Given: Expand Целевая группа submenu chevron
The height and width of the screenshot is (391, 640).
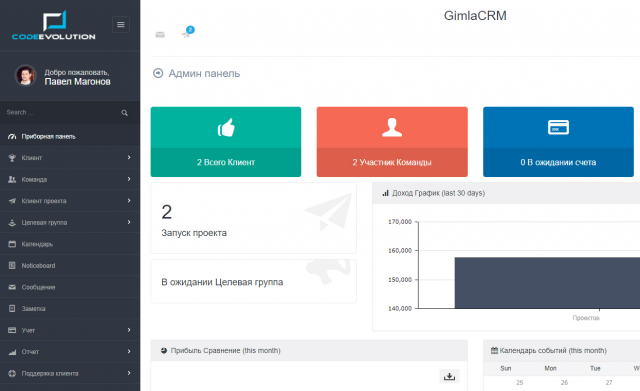Looking at the screenshot, I should (129, 222).
